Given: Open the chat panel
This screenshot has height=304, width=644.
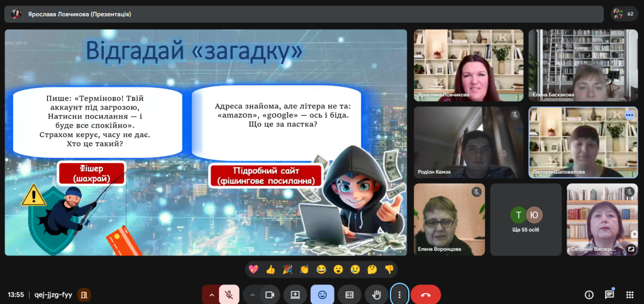Looking at the screenshot, I should click(609, 295).
